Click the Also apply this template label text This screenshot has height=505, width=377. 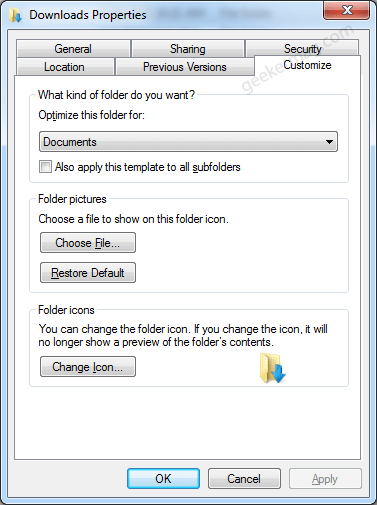(x=148, y=167)
